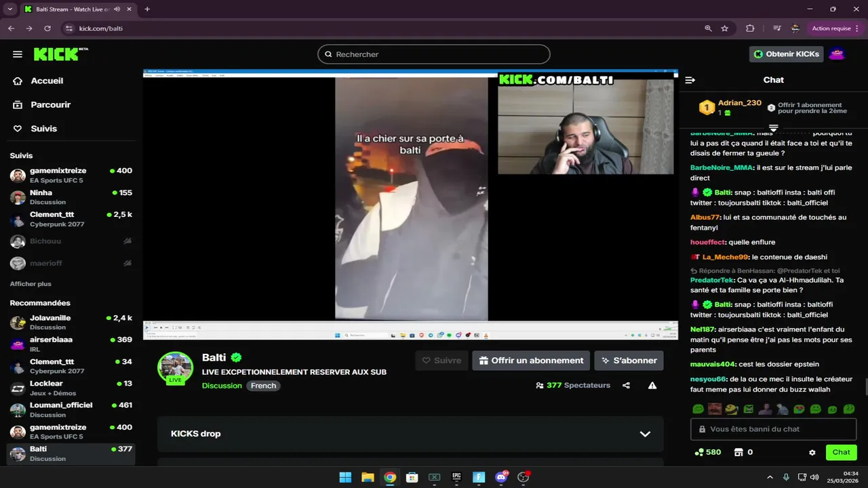
Task: Open the browser zoom magnifier icon
Action: [709, 28]
